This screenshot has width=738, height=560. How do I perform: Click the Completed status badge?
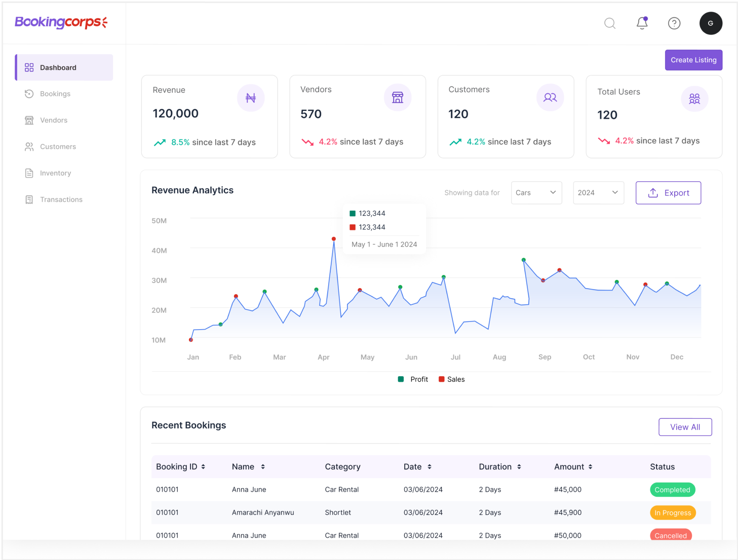(x=672, y=490)
